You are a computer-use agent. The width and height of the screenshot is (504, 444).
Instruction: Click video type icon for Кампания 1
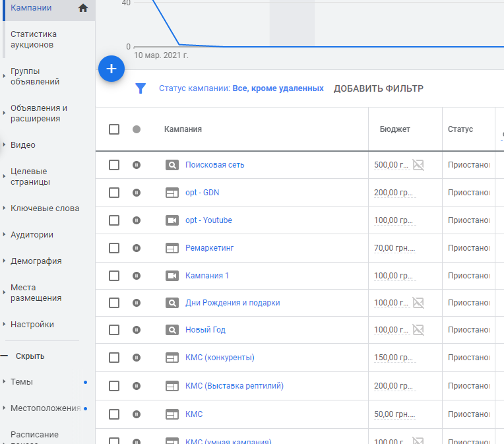tap(172, 276)
